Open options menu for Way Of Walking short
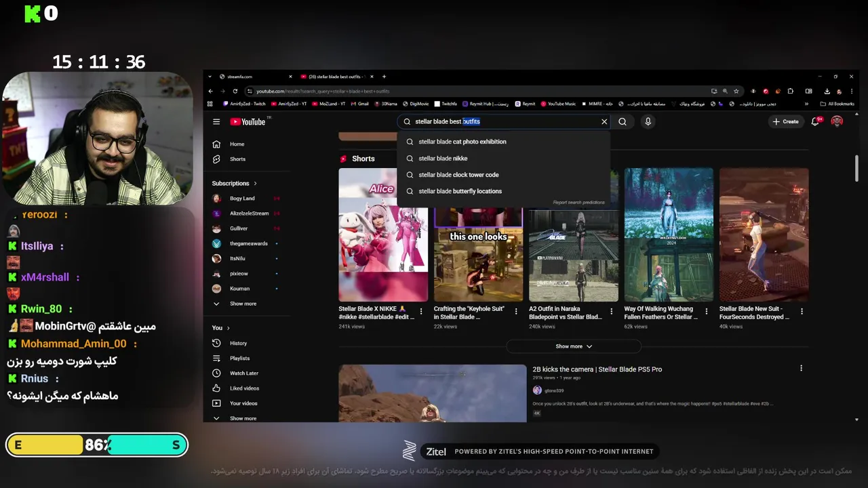The width and height of the screenshot is (868, 488). click(707, 312)
